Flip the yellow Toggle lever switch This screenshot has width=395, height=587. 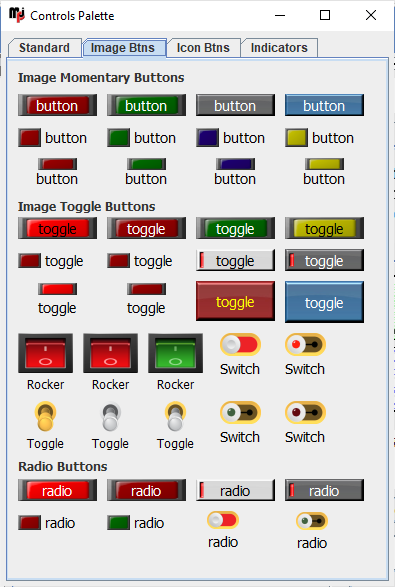(x=45, y=416)
